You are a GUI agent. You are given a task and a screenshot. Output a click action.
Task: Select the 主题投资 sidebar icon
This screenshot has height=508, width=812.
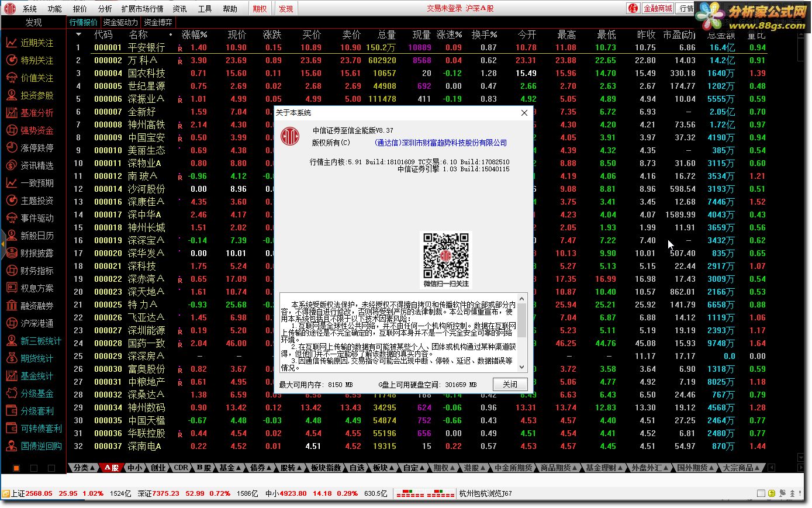click(x=11, y=201)
